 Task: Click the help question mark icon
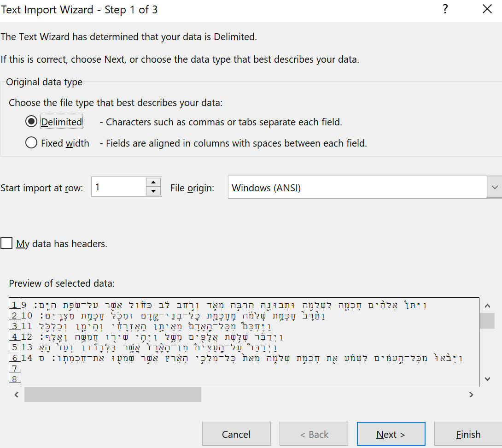pyautogui.click(x=445, y=9)
